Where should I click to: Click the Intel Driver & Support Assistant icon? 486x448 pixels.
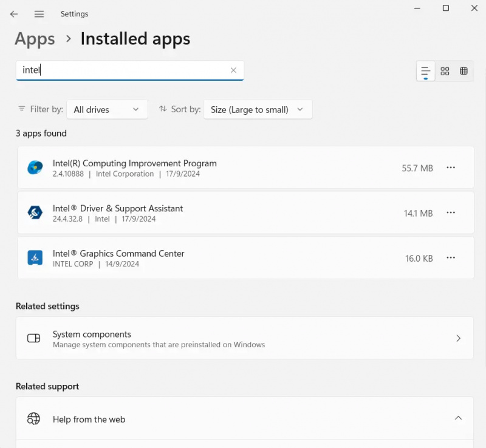pyautogui.click(x=35, y=213)
